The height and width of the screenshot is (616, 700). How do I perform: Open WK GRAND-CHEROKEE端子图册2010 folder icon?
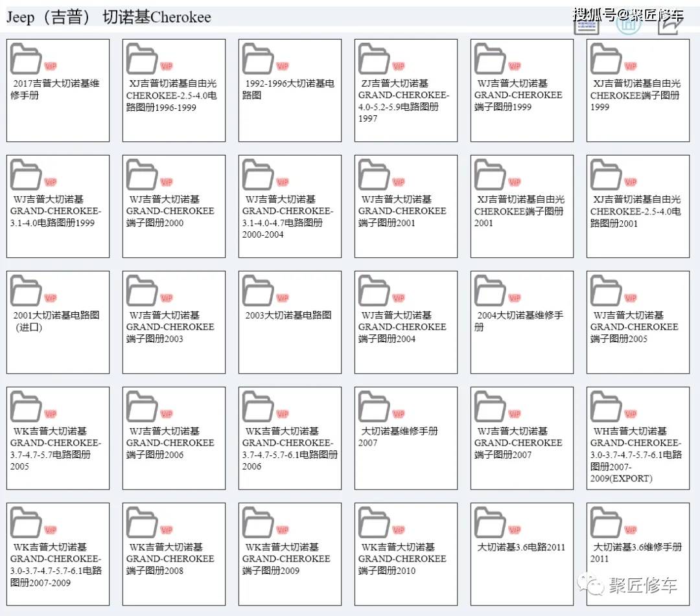pos(374,522)
